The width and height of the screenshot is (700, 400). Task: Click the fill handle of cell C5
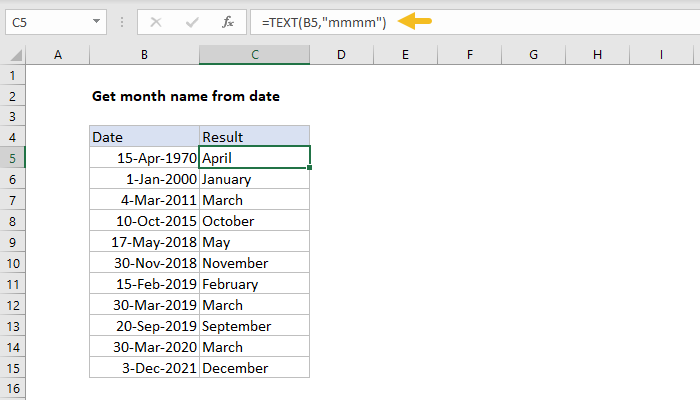click(x=310, y=167)
